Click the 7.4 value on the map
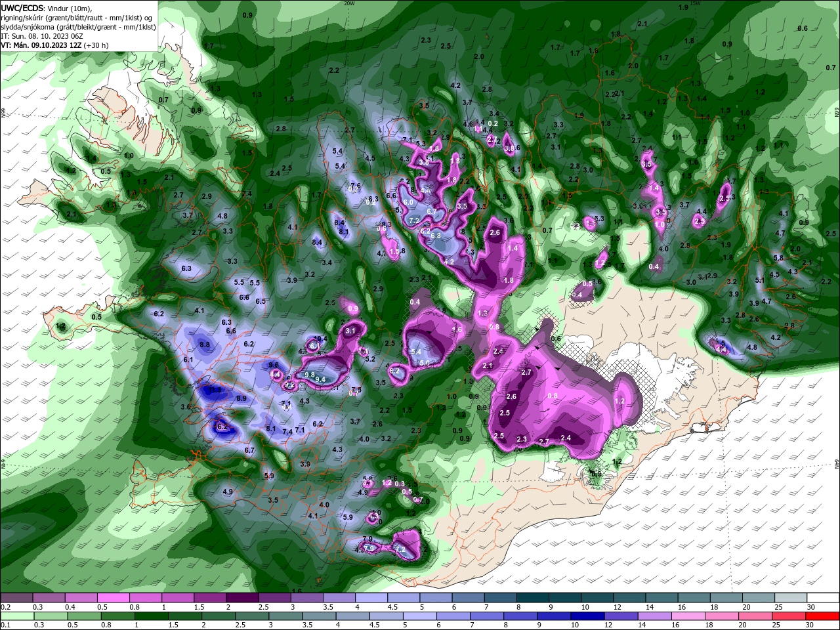The width and height of the screenshot is (840, 630). 287,431
